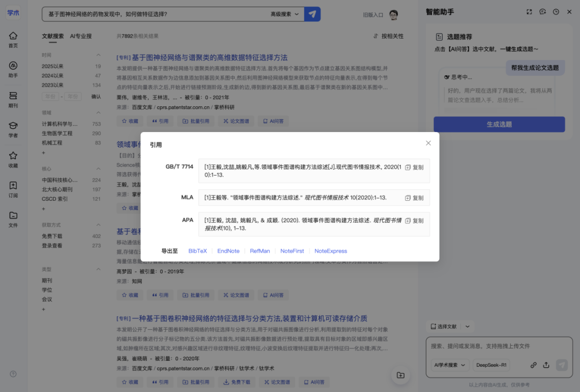
Task: Open the 高级搜索 dropdown
Action: 285,14
